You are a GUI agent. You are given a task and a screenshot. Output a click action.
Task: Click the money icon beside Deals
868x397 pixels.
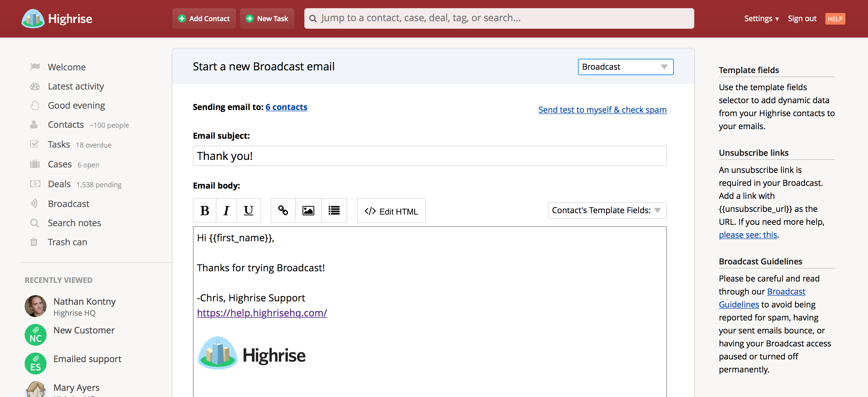coord(35,184)
